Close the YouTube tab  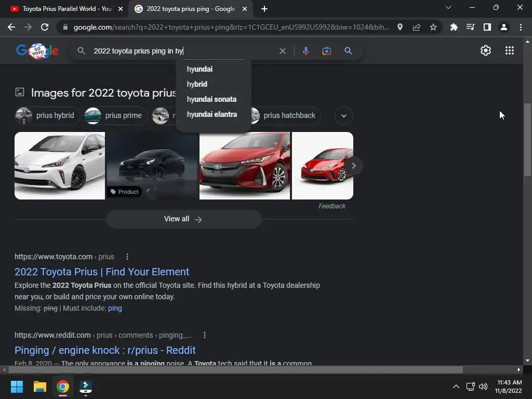point(121,9)
